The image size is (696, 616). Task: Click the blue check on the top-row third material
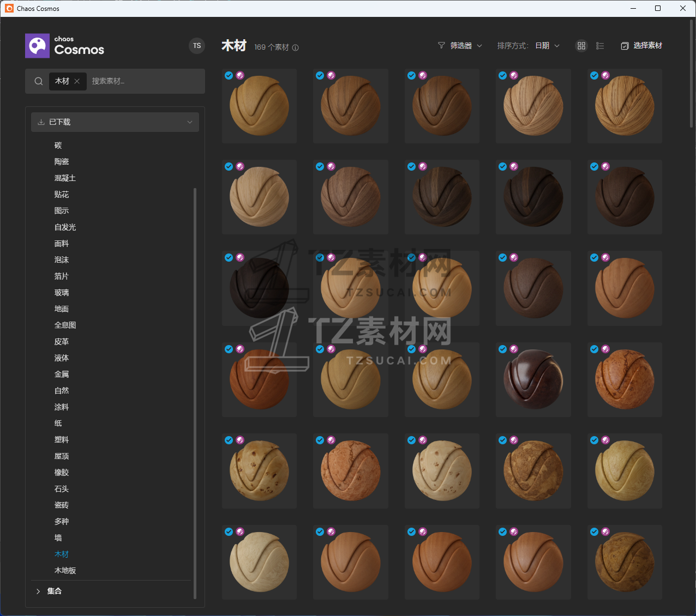point(412,76)
